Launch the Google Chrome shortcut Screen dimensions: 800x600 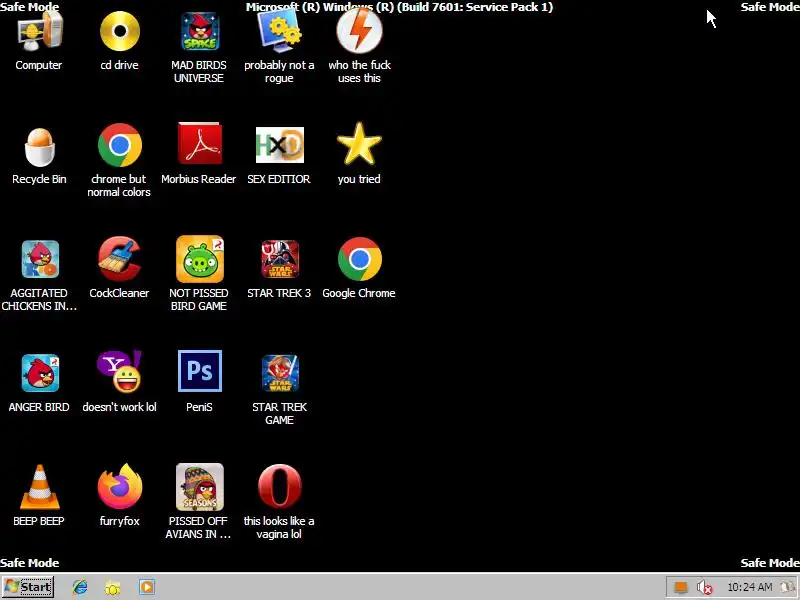(359, 259)
